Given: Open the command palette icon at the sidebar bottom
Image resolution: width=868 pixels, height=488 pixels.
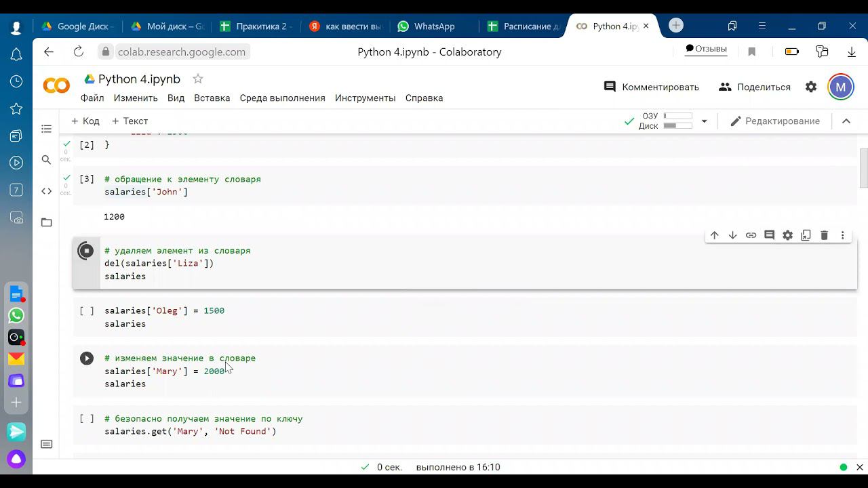Looking at the screenshot, I should [x=46, y=445].
